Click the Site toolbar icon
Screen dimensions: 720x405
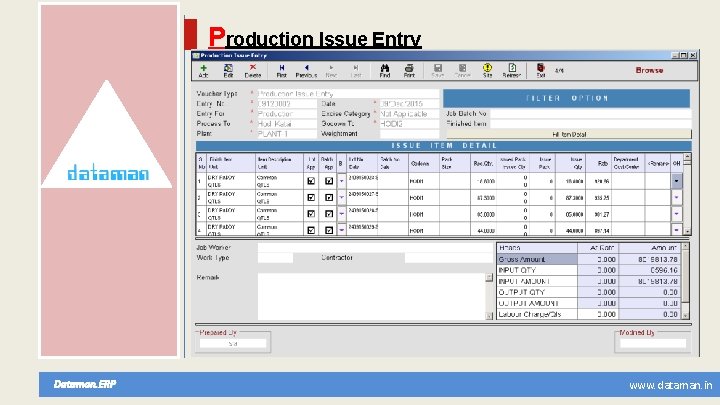487,71
